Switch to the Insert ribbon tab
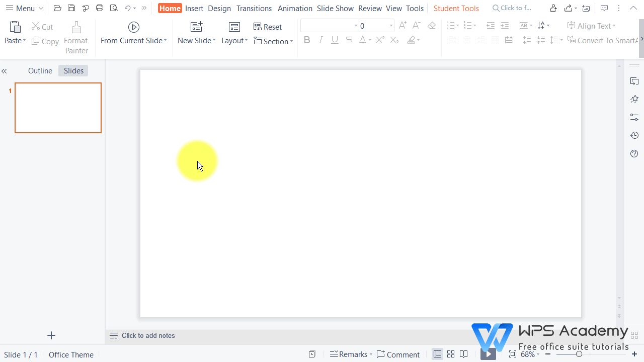Image resolution: width=644 pixels, height=362 pixels. tap(194, 8)
